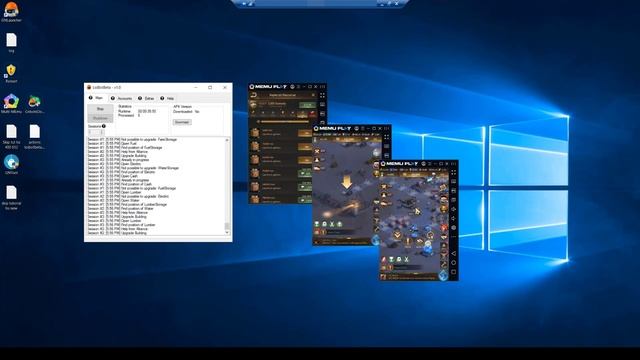The width and height of the screenshot is (640, 360).
Task: Open the actions text file on the desktop
Action: tap(34, 137)
